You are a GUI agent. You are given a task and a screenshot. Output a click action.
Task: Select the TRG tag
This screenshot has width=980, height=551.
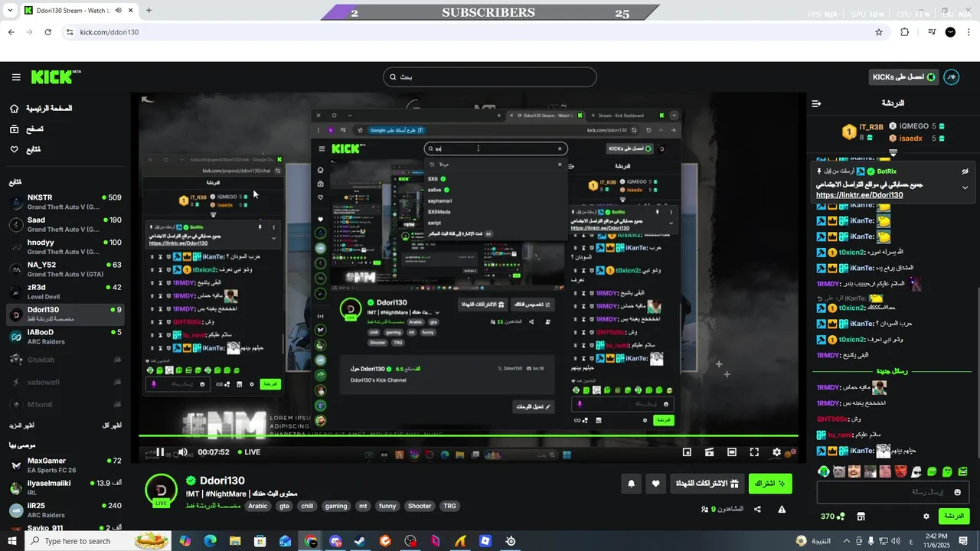(449, 506)
